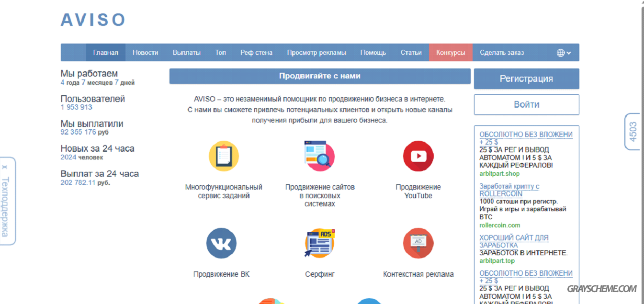
Task: Click the 4503 side counter tab
Action: coord(633,132)
